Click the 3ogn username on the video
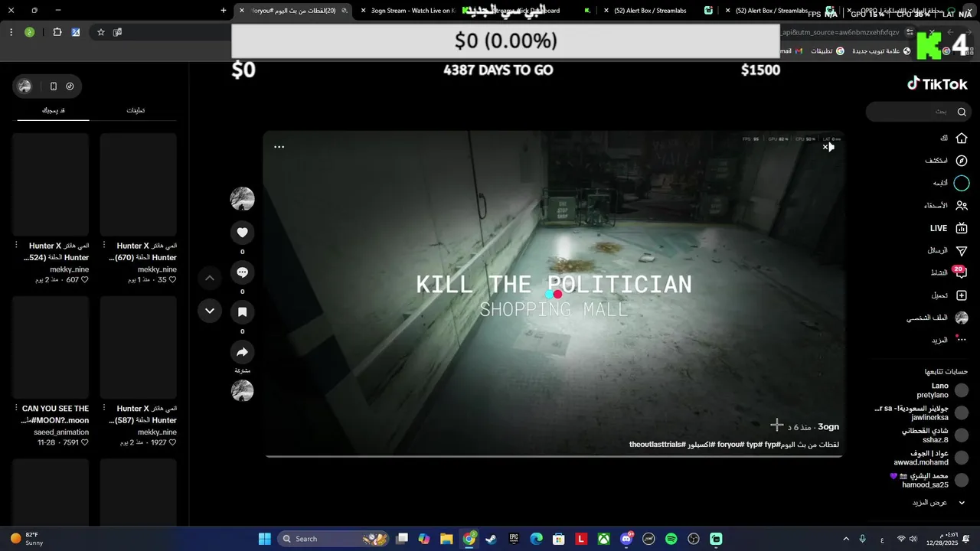 click(828, 427)
